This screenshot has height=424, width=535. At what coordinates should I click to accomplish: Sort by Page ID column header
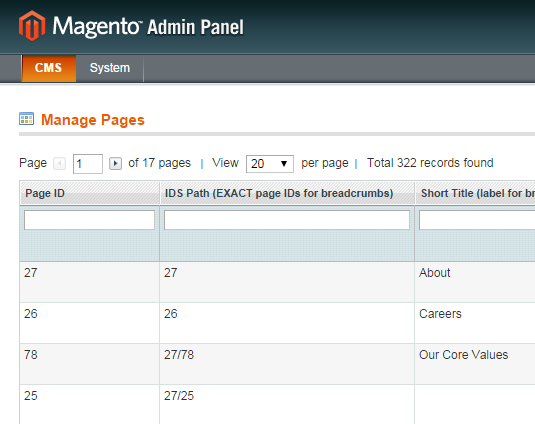(x=45, y=193)
